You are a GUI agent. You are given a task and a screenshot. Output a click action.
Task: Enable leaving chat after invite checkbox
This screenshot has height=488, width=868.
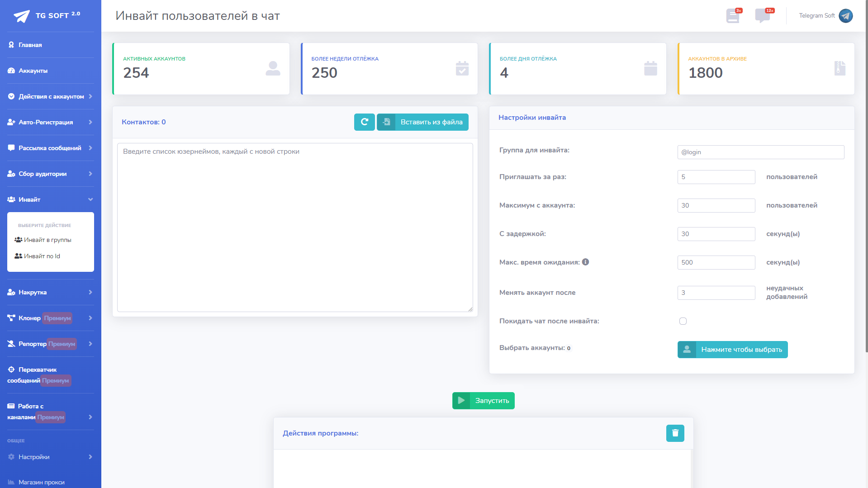tap(683, 321)
